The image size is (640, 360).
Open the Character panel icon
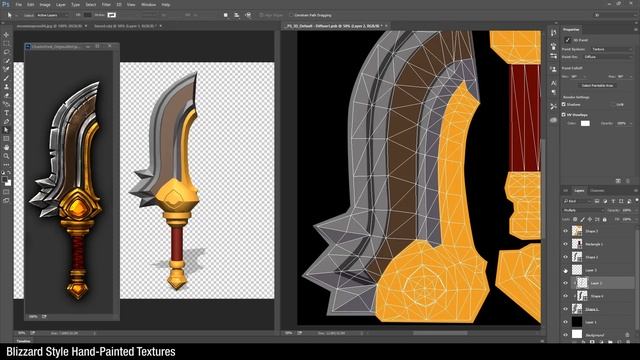tap(553, 83)
